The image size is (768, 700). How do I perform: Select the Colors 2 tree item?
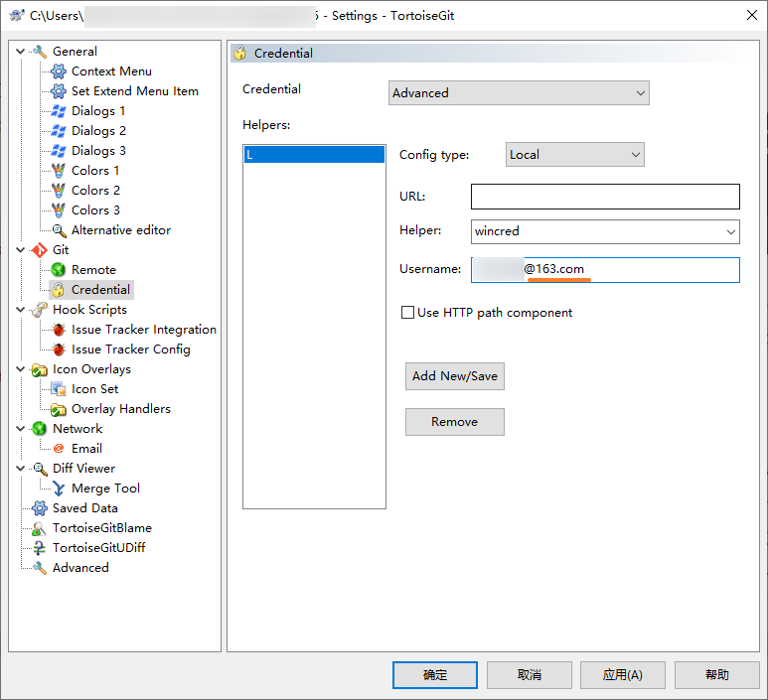click(95, 191)
